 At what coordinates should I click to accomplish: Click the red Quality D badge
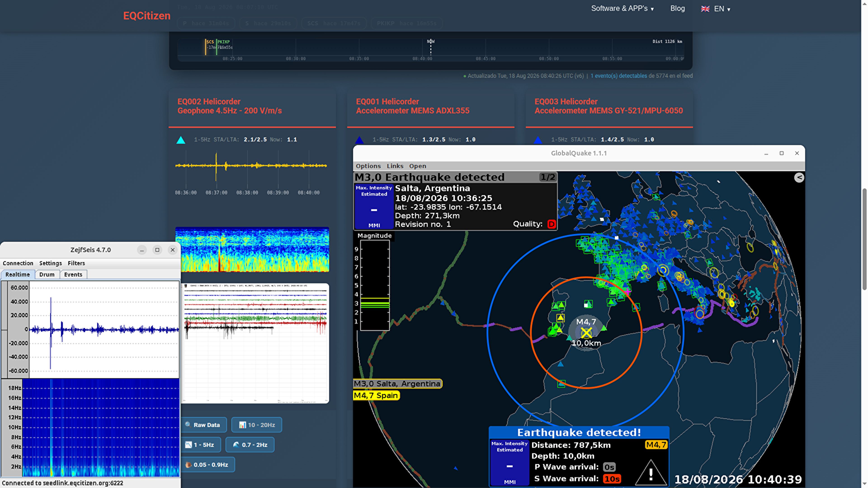(551, 224)
